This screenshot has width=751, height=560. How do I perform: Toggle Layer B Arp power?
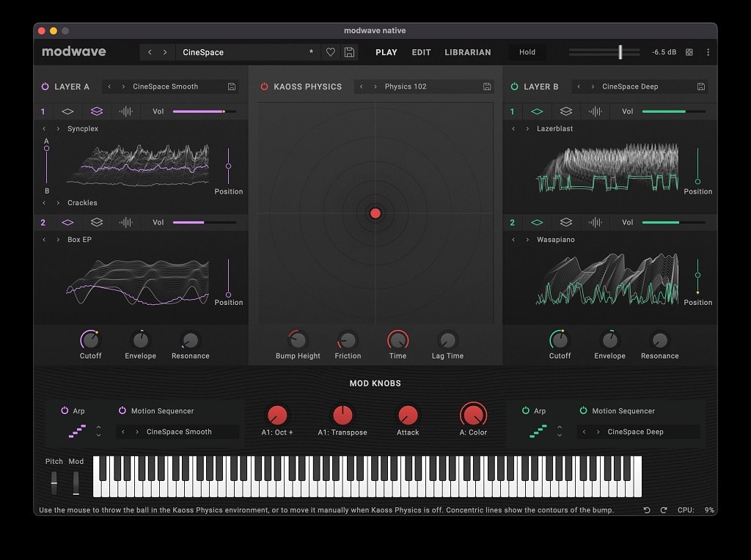[525, 410]
